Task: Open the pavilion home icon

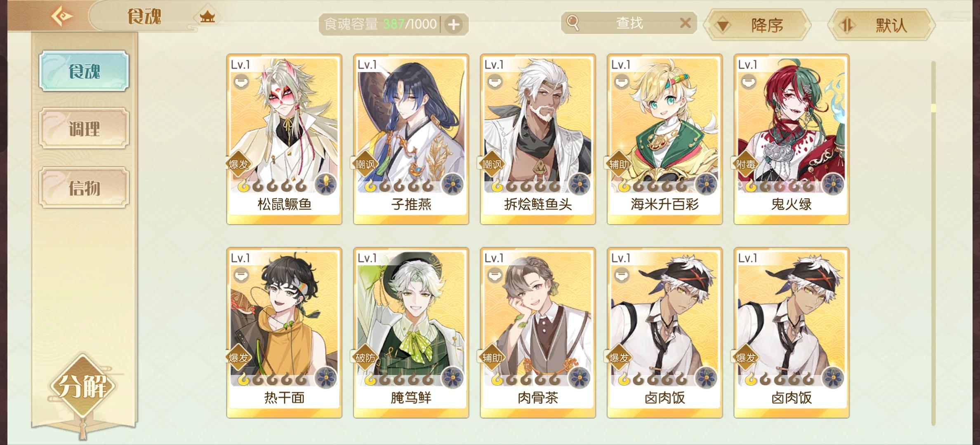Action: pyautogui.click(x=207, y=17)
